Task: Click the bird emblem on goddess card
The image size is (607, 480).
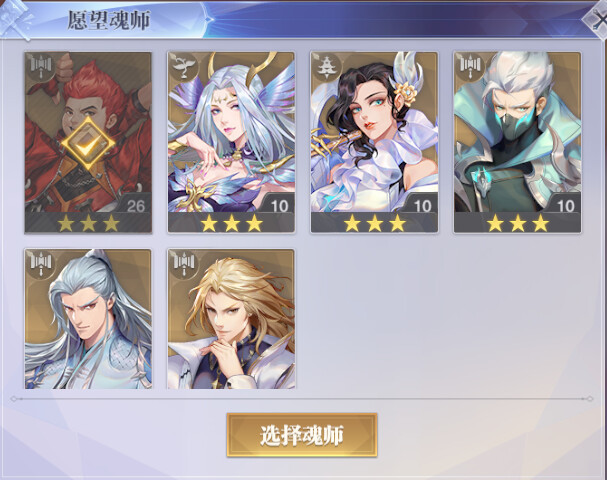Action: pyautogui.click(x=184, y=67)
